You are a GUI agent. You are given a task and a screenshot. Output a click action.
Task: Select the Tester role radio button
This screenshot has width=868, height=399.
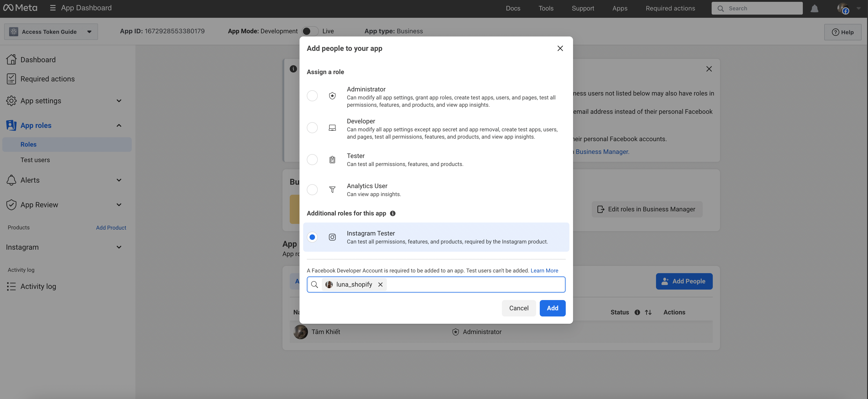312,159
